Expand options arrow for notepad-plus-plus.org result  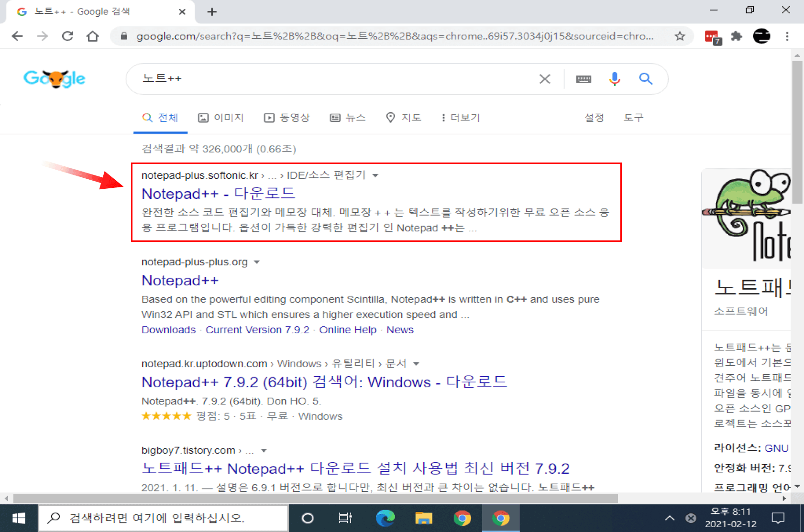257,262
